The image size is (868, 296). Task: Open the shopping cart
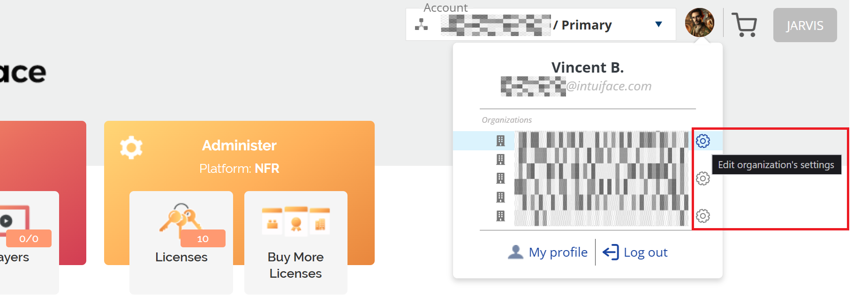coord(744,24)
